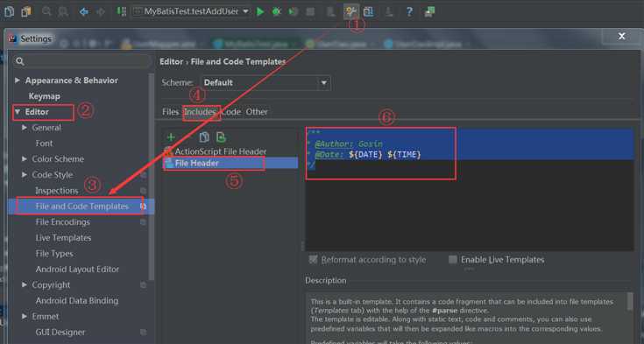This screenshot has width=644, height=344.
Task: Open the Scheme Default dropdown
Action: point(265,82)
